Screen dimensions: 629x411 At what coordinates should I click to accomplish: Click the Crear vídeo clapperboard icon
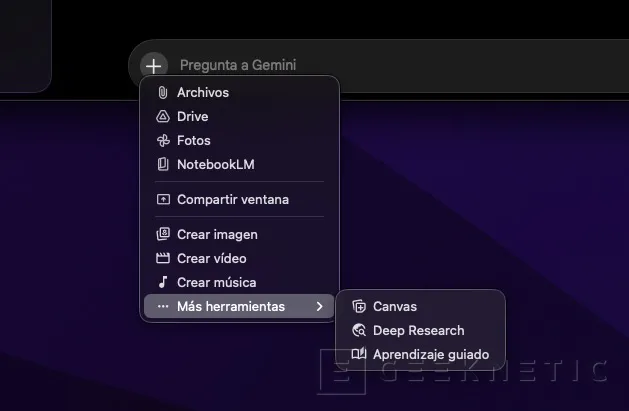163,258
